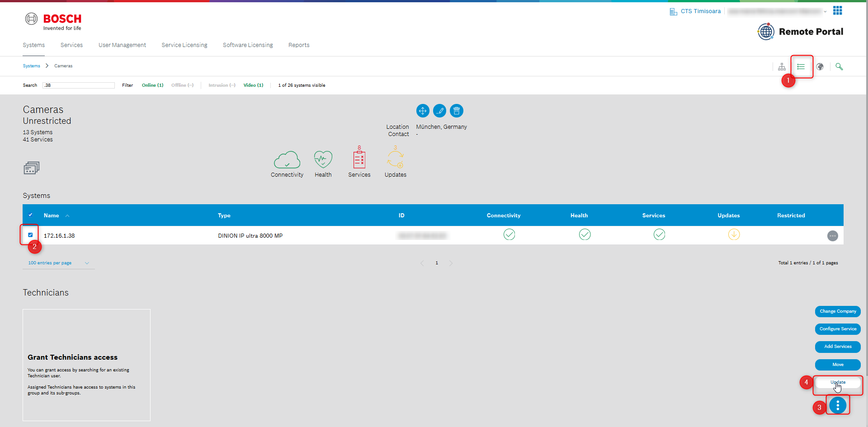Screen dimensions: 868x427
Task: Open the Reports menu
Action: click(299, 45)
